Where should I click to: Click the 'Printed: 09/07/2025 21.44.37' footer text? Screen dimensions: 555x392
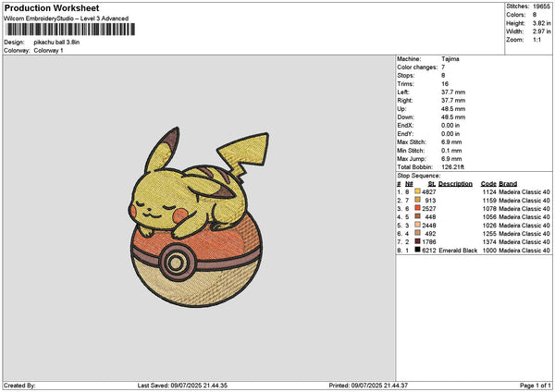click(368, 386)
